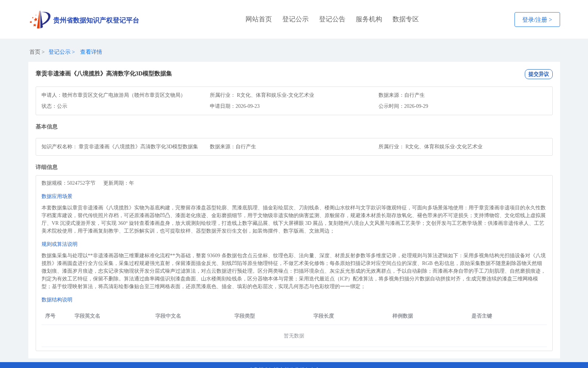Click the 暂无数据 empty table message
588x368 pixels.
tap(294, 336)
